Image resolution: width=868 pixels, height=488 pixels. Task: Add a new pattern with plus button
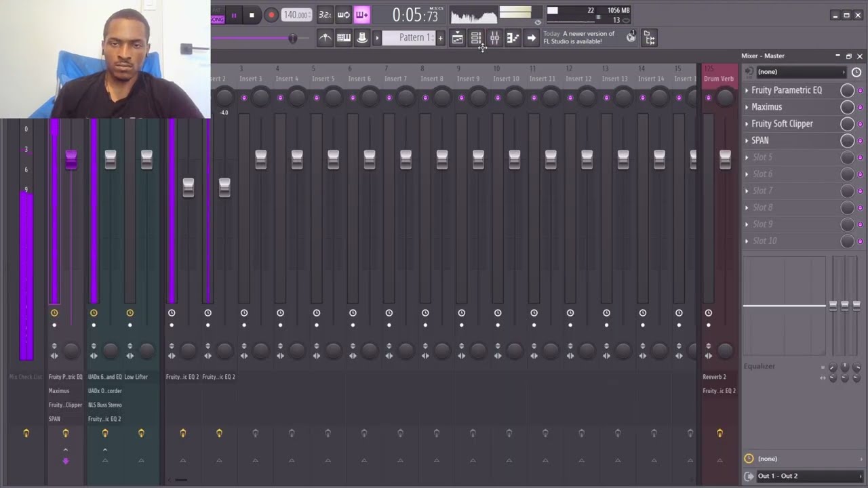[x=440, y=38]
